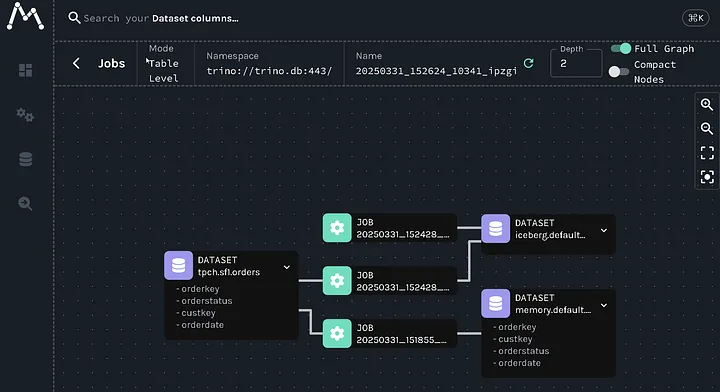Click the memory.default... dataset name

[553, 310]
